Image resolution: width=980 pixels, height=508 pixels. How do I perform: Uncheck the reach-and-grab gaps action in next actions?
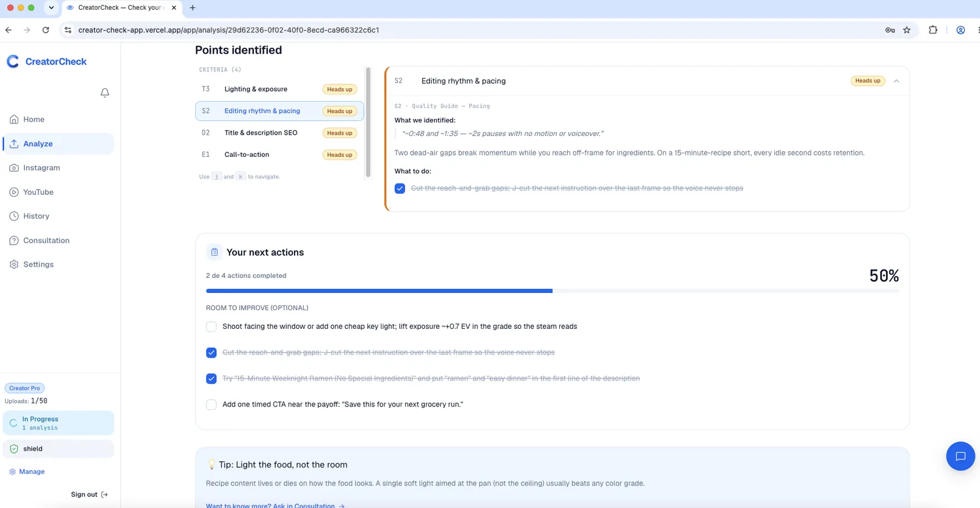(x=211, y=352)
